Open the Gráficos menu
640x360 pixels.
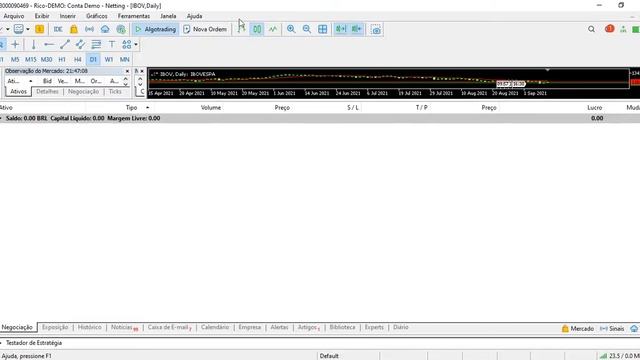point(97,16)
